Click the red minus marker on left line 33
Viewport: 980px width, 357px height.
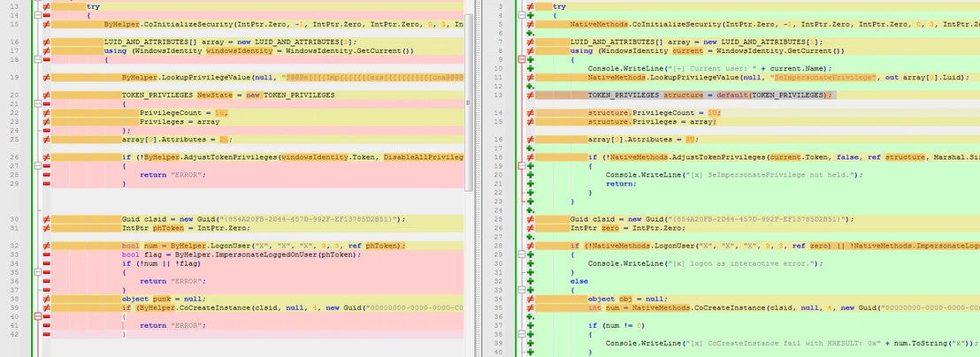(x=46, y=254)
